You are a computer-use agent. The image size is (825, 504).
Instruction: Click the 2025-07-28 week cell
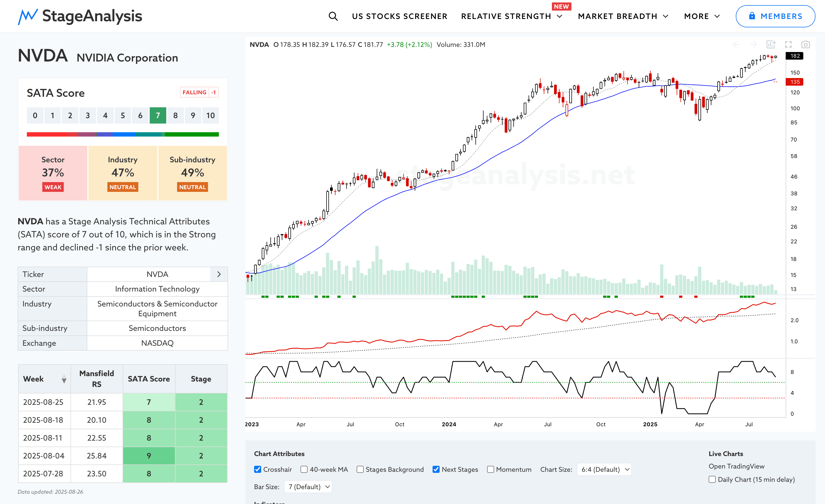pyautogui.click(x=44, y=474)
